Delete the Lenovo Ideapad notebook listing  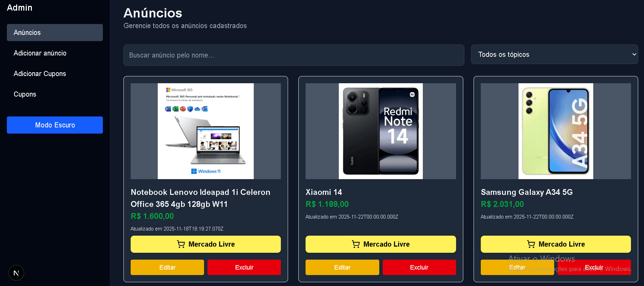click(x=244, y=267)
